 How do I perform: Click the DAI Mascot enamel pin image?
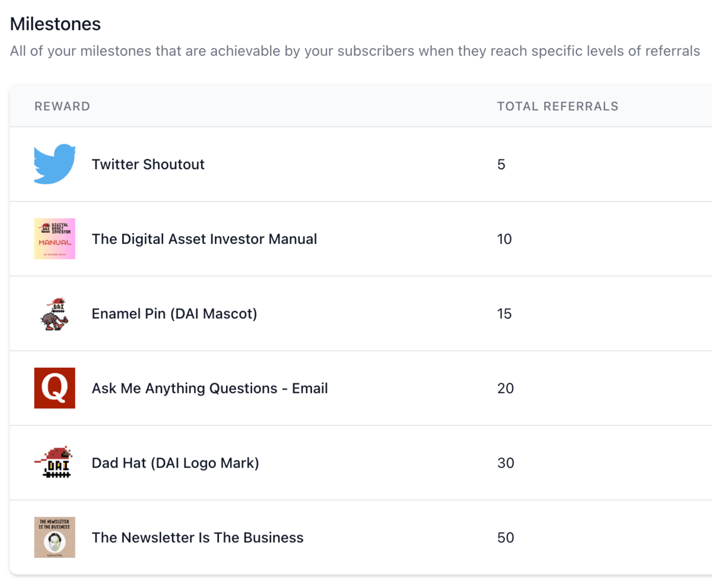(x=55, y=314)
